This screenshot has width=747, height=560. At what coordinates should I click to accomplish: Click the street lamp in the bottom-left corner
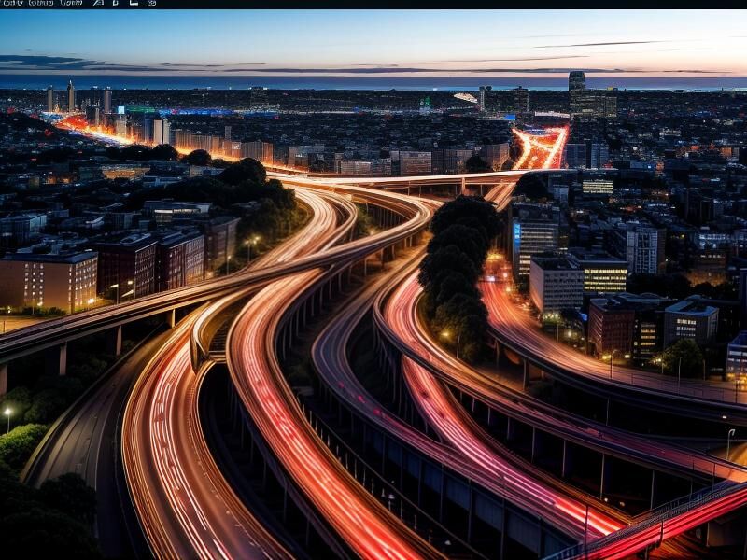point(7,411)
